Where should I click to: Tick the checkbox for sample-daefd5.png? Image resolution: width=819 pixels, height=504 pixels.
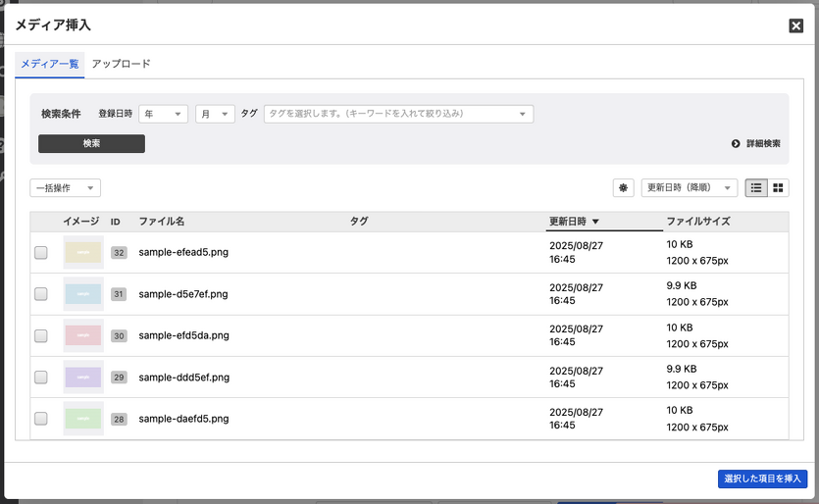click(41, 419)
